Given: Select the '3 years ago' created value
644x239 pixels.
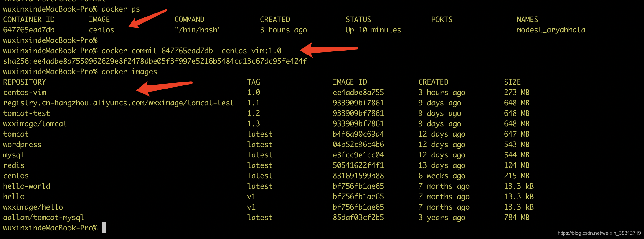Looking at the screenshot, I should [442, 218].
